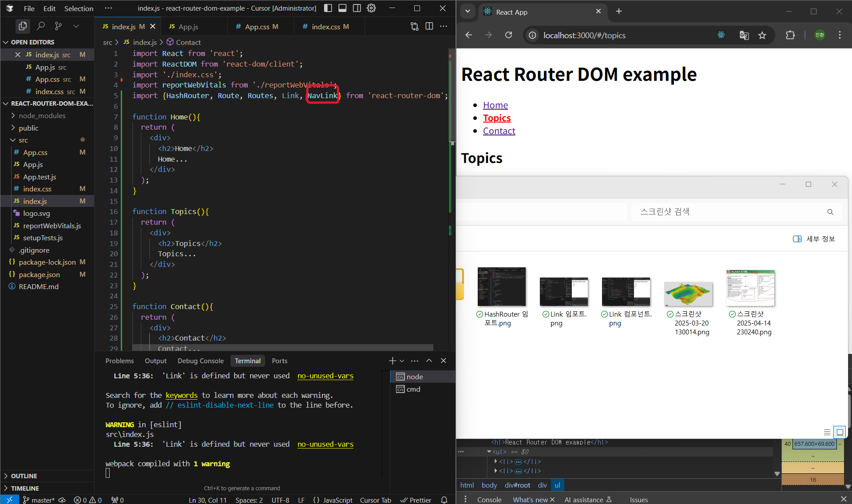Image resolution: width=852 pixels, height=504 pixels.
Task: Switch to the App.css editor tab
Action: click(x=257, y=27)
